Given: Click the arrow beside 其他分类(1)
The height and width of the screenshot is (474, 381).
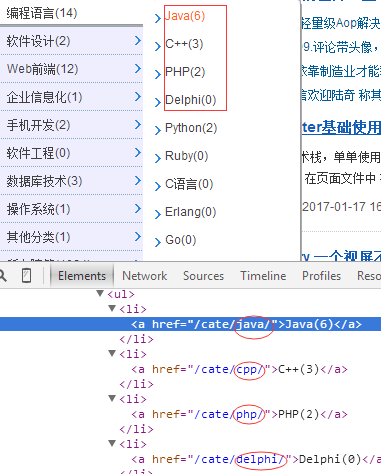Looking at the screenshot, I should tap(138, 237).
